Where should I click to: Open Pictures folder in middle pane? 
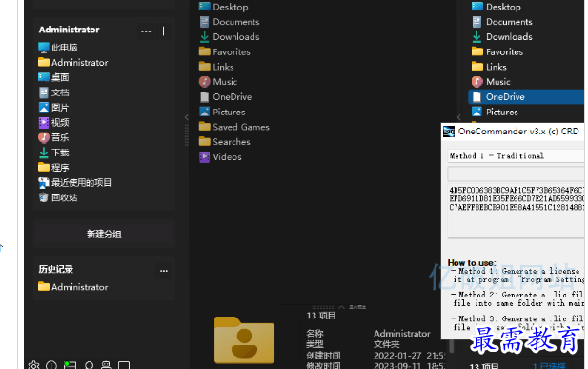click(222, 112)
